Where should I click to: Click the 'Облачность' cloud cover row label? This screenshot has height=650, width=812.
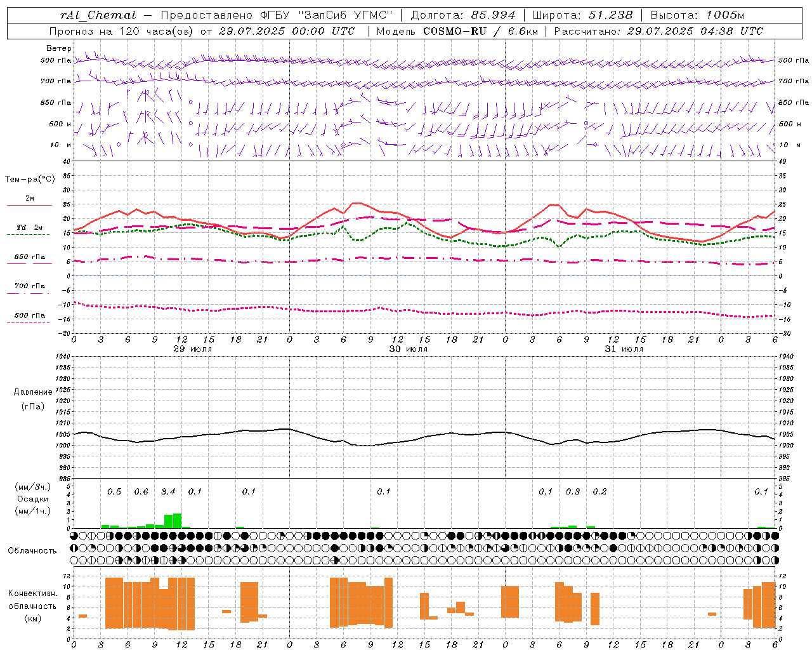point(32,550)
